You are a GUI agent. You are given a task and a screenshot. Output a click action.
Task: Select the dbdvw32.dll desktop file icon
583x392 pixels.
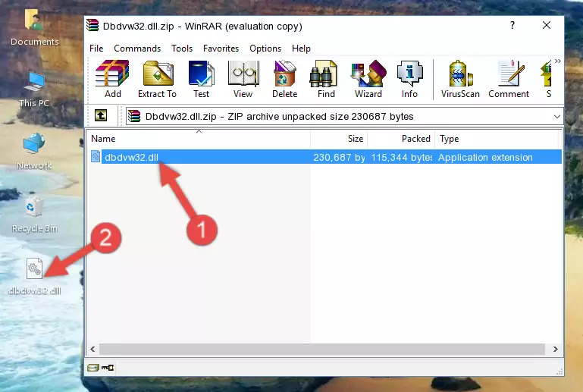pyautogui.click(x=35, y=276)
